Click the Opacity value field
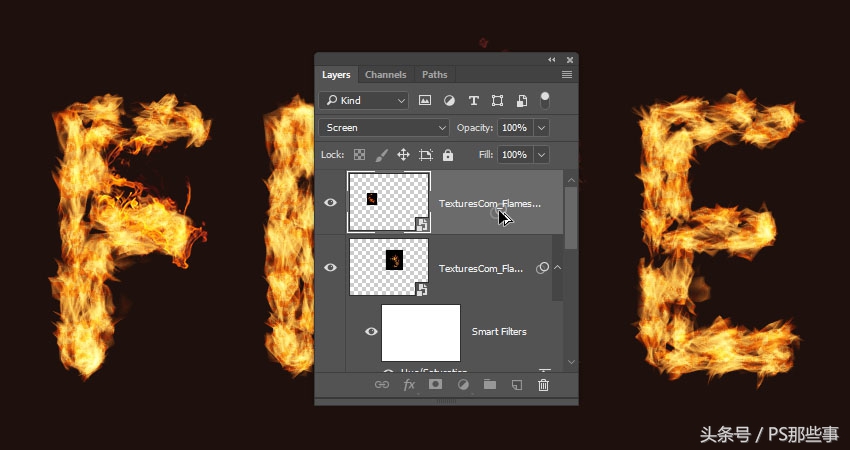Screen dimensions: 850x450 tap(515, 127)
